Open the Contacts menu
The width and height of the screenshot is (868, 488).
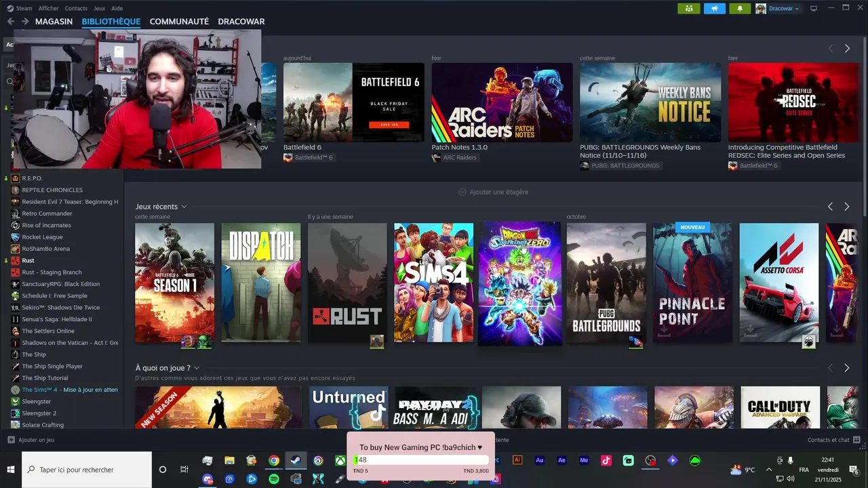pyautogui.click(x=76, y=8)
